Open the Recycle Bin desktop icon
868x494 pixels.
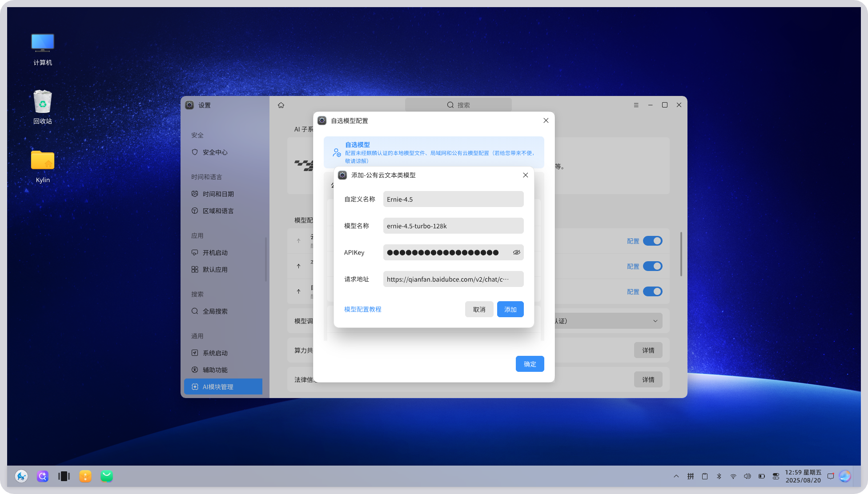tap(43, 107)
